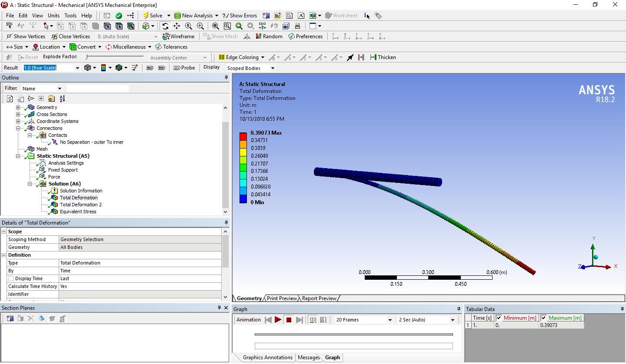626x364 pixels.
Task: Click the outline refresh icon
Action: coord(10,99)
